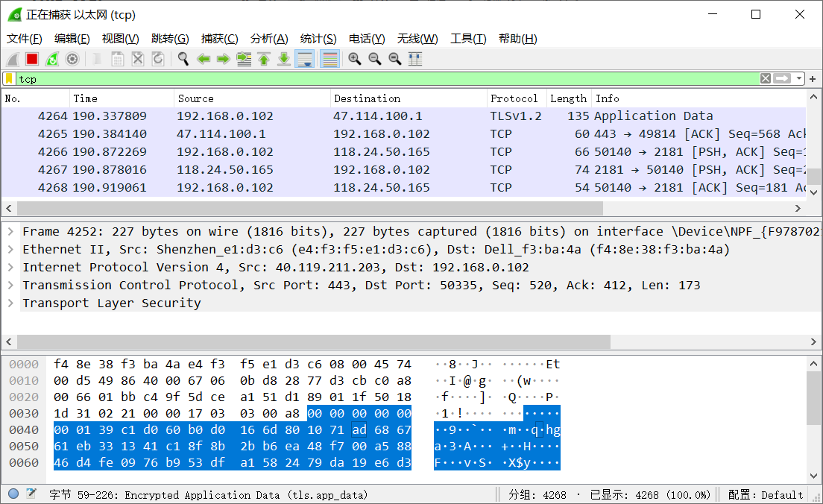Clear the tcp display filter

(x=766, y=78)
